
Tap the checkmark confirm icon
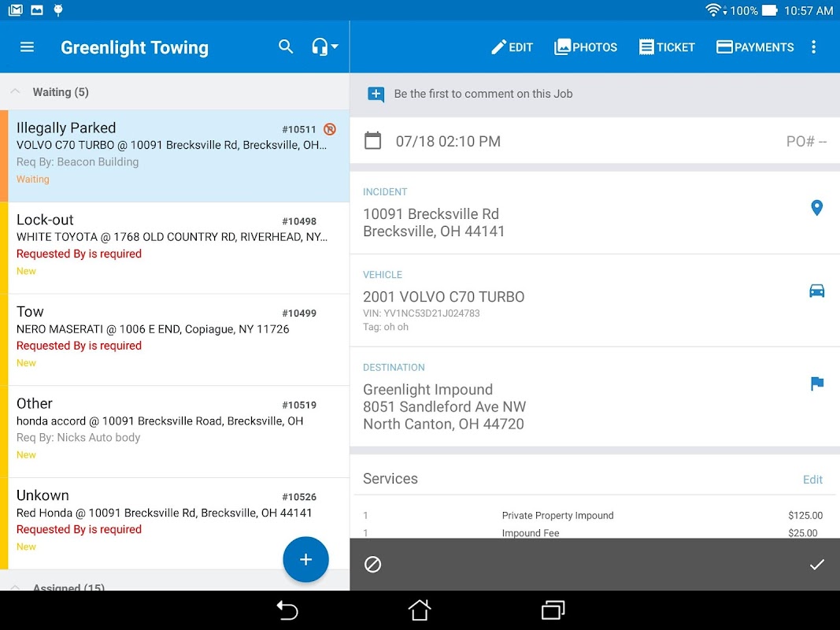coord(816,564)
